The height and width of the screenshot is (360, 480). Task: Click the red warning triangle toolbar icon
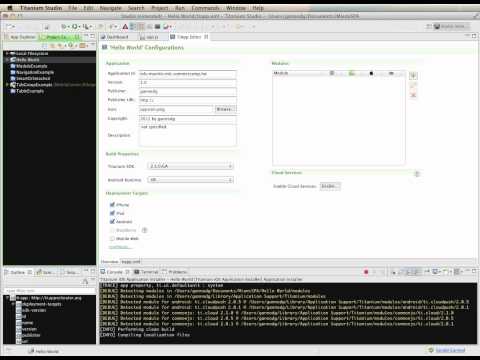(125, 27)
